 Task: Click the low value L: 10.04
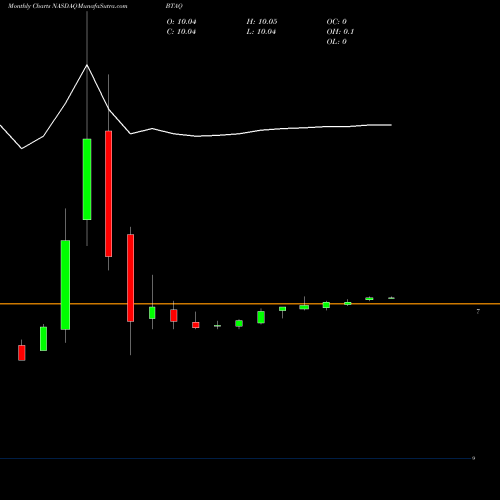pyautogui.click(x=261, y=32)
